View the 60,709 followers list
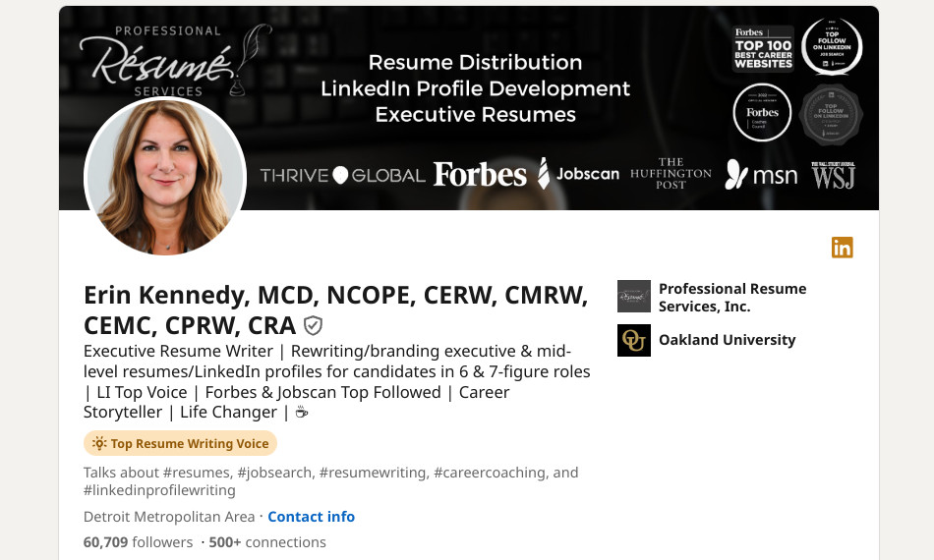This screenshot has width=934, height=560. point(139,542)
